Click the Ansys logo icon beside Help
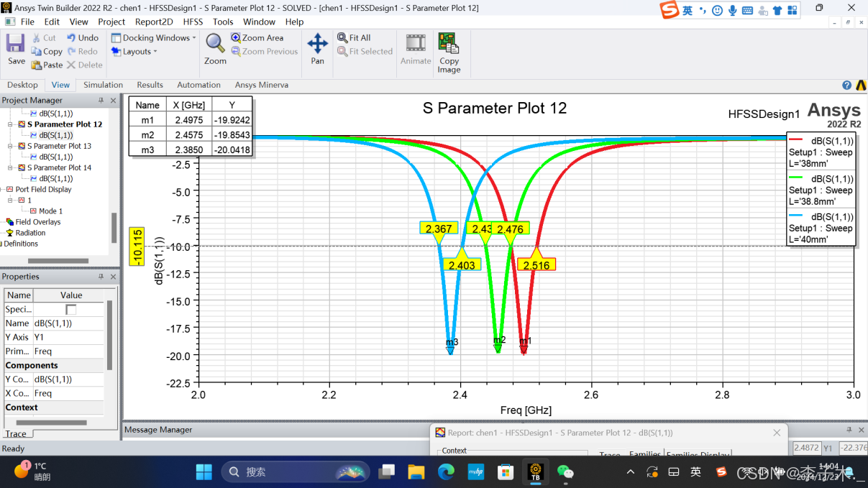The image size is (868, 488). pyautogui.click(x=860, y=86)
